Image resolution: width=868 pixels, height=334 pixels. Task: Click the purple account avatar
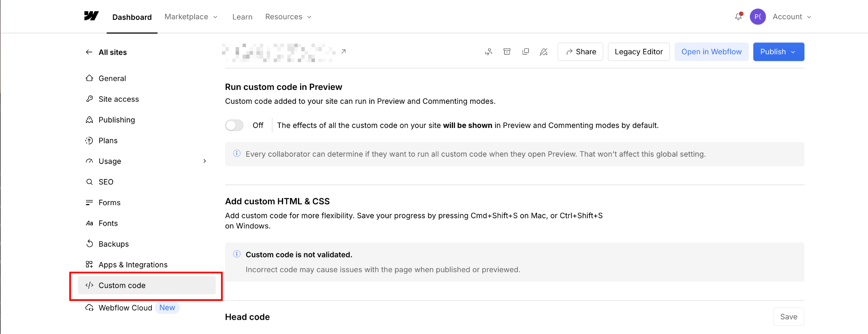click(x=758, y=17)
